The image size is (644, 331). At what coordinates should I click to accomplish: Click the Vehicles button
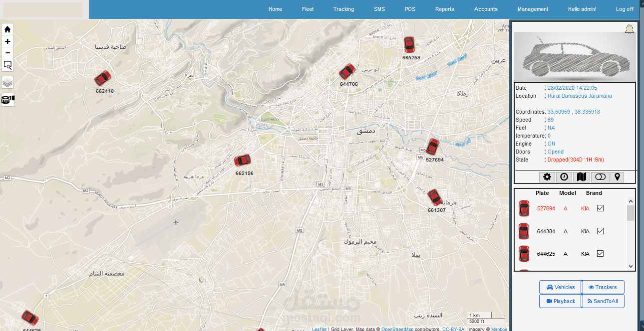pyautogui.click(x=561, y=287)
